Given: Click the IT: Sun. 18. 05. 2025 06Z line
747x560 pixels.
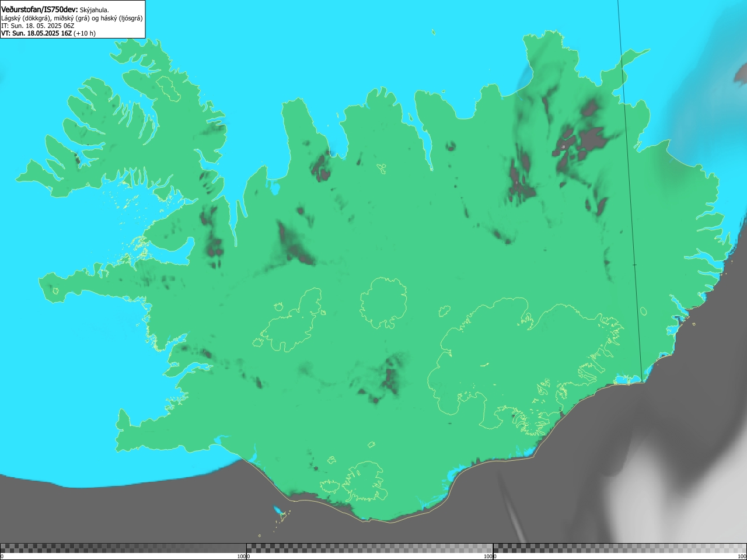Looking at the screenshot, I should point(38,26).
